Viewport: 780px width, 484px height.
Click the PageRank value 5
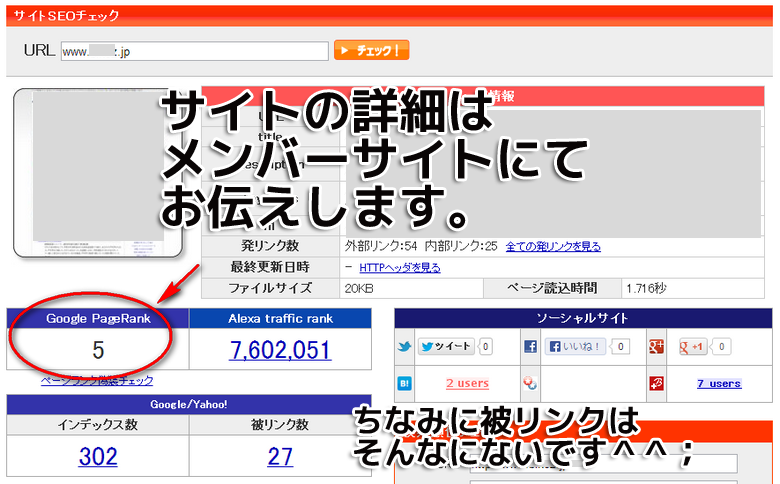click(x=98, y=350)
